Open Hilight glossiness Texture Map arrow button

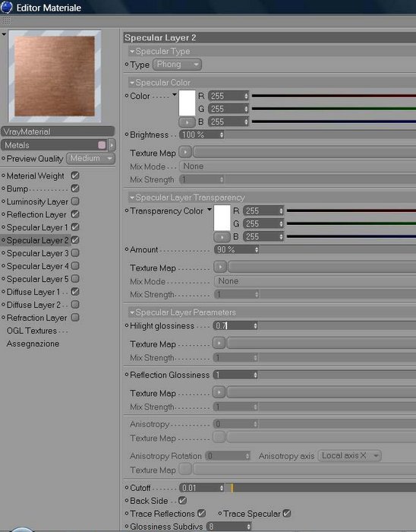(219, 343)
